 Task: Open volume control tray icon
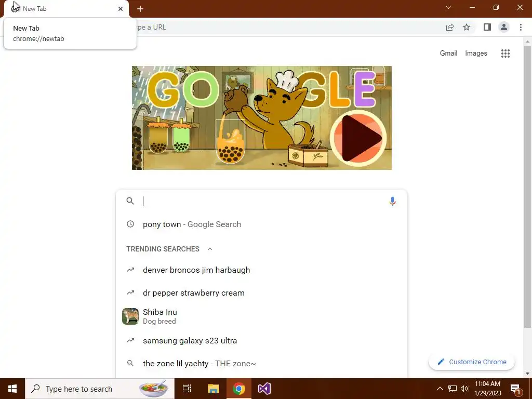(x=464, y=389)
